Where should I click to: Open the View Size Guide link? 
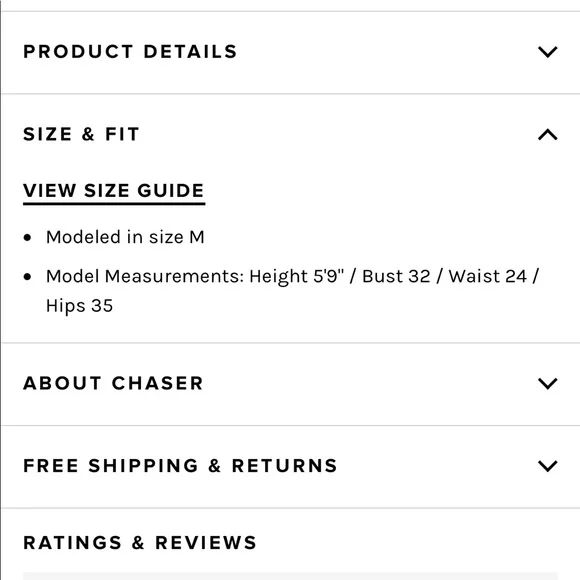click(x=114, y=192)
